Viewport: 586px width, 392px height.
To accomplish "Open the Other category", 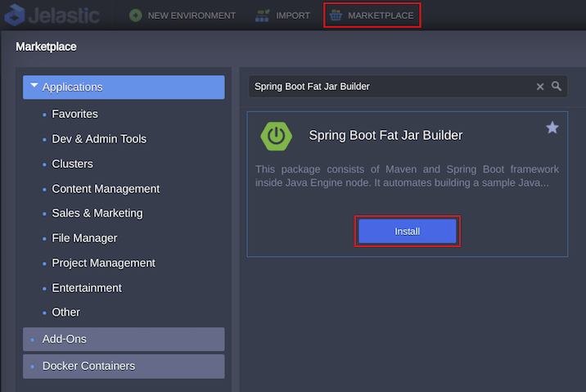I will [x=65, y=312].
